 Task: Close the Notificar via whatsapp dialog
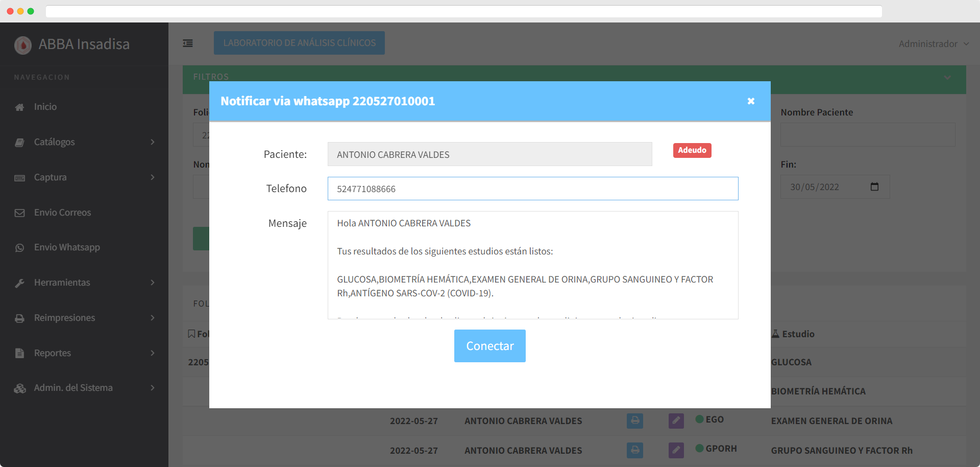pyautogui.click(x=751, y=101)
